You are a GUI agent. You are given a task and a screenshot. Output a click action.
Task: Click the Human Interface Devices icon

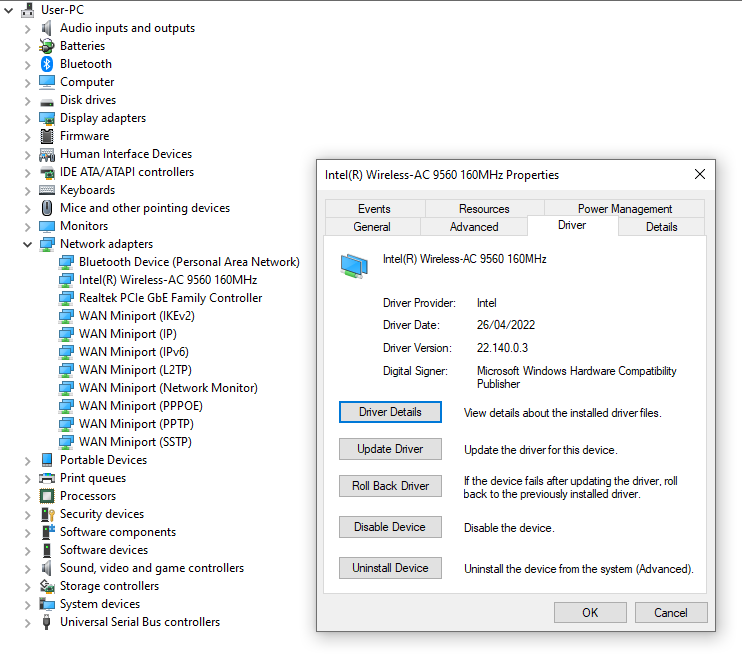point(46,154)
